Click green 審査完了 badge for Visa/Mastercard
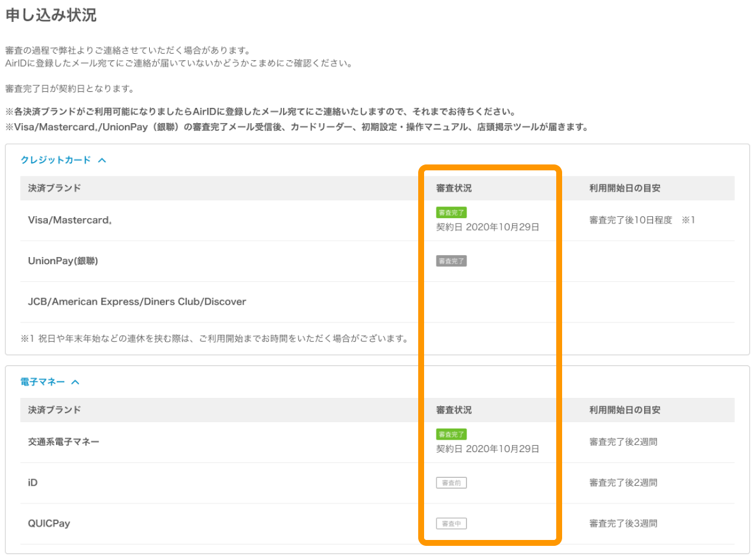 451,213
